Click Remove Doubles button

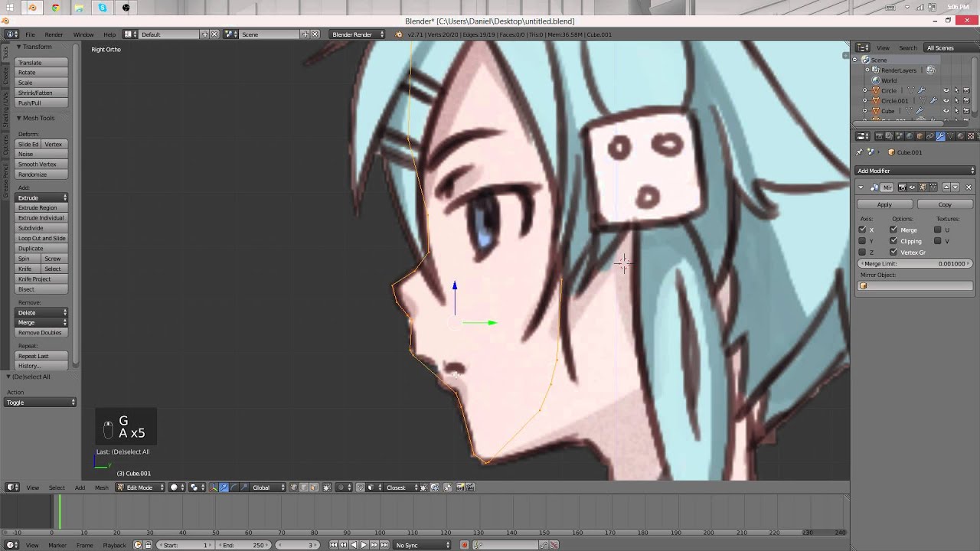[42, 333]
